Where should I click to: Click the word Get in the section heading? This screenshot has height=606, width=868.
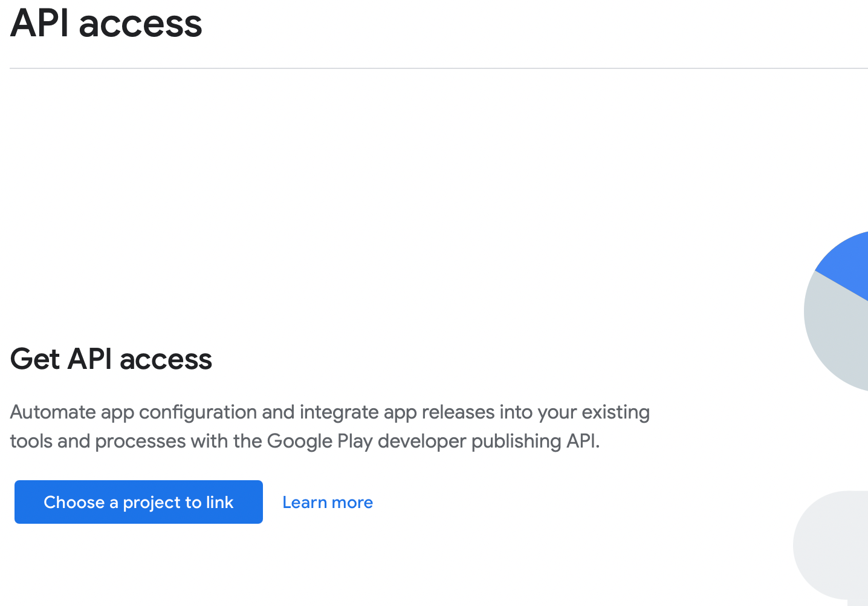[34, 359]
